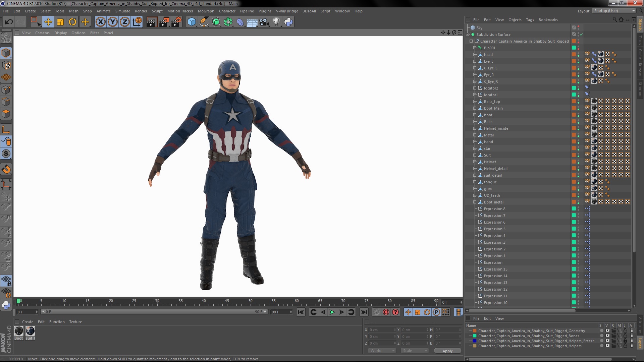Click the coordinate system icon
This screenshot has width=644, height=362.
click(137, 22)
